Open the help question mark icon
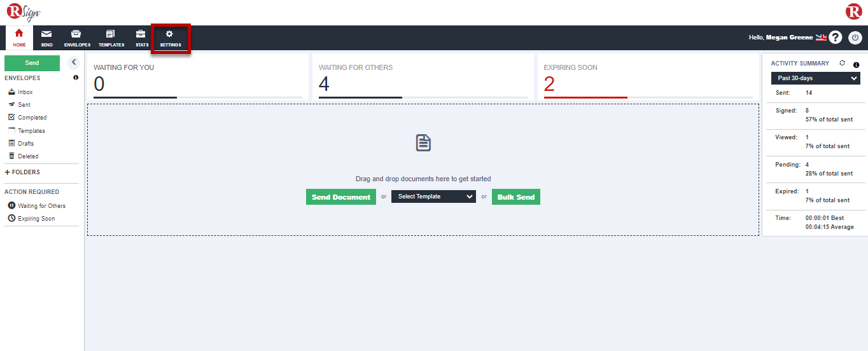 click(836, 38)
